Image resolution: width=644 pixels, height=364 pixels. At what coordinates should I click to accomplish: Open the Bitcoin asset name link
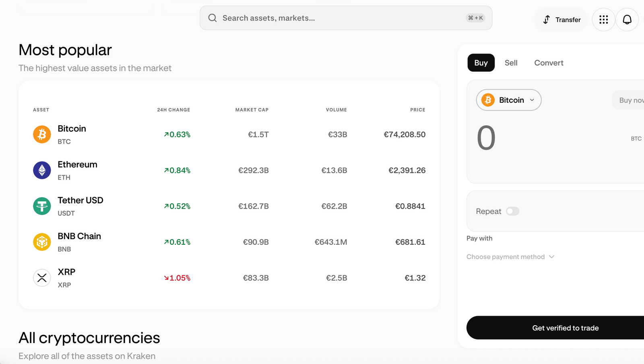[72, 128]
